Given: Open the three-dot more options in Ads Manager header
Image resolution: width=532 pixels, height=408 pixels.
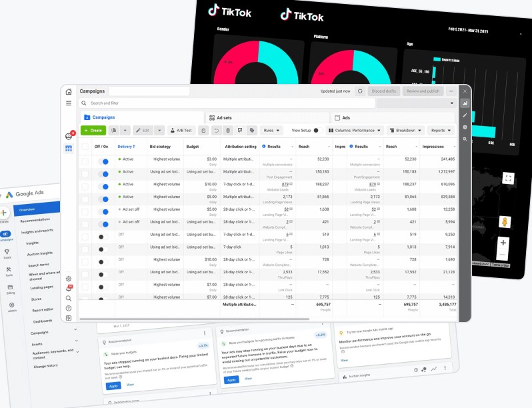Looking at the screenshot, I should point(451,91).
